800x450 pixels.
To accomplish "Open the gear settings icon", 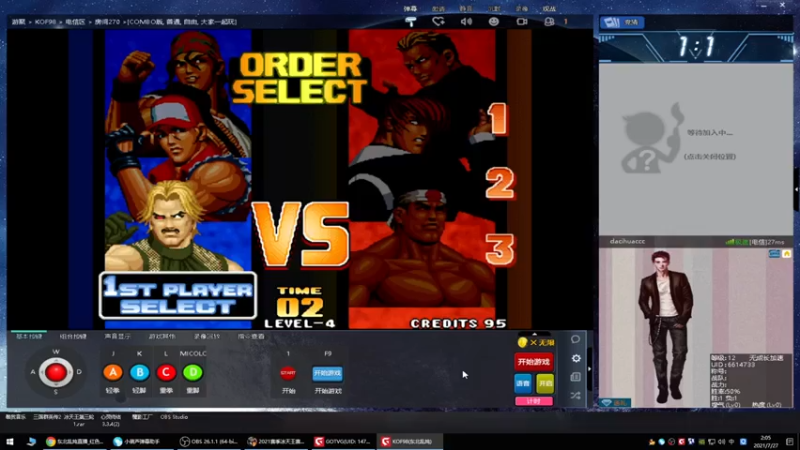I will [x=576, y=358].
